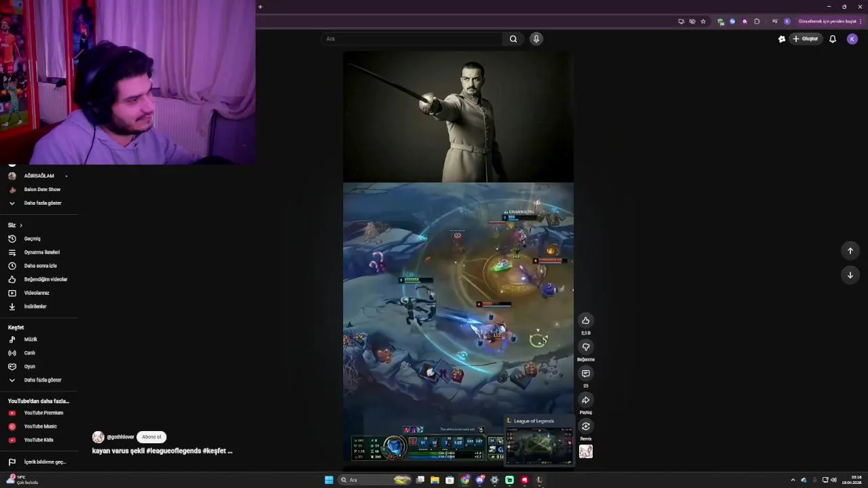The width and height of the screenshot is (868, 488).
Task: Click the Remix icon on the Short
Action: click(586, 426)
